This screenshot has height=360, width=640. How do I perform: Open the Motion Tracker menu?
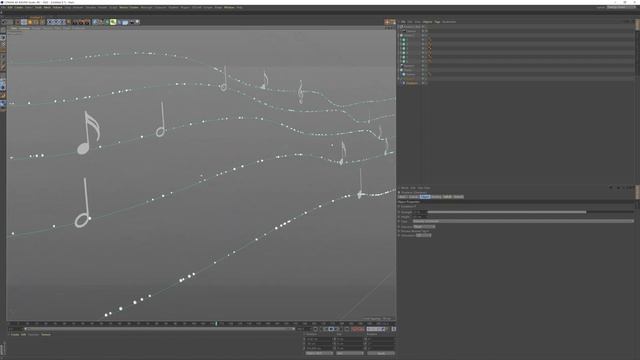click(x=129, y=7)
